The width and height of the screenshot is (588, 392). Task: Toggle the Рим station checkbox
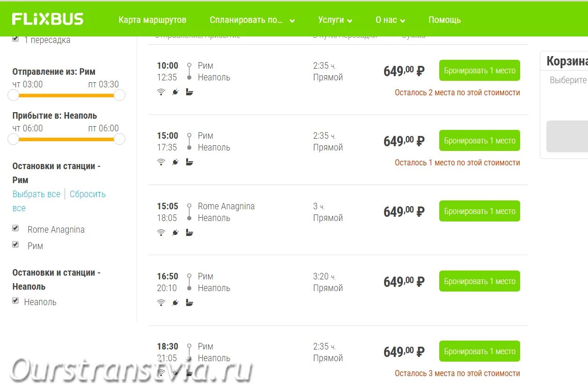tap(15, 245)
